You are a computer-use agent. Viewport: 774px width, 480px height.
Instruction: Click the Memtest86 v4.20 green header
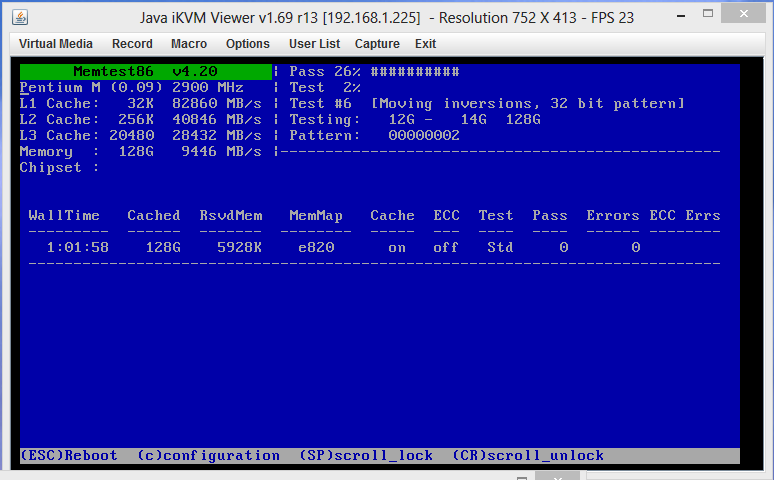pos(146,72)
